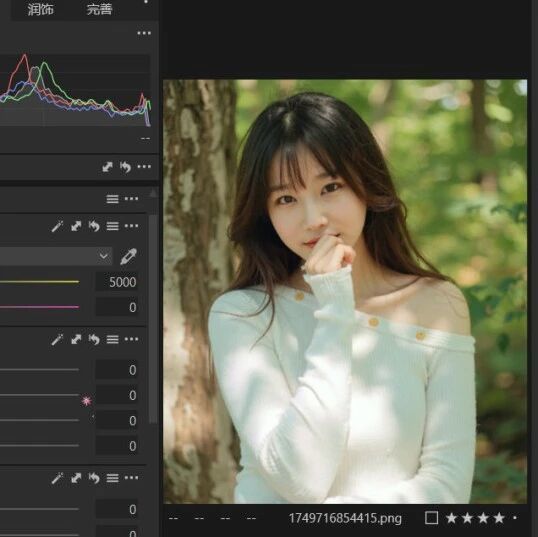Select the 5000 Kelvin value field
Viewport: 538px width, 537px height.
[x=117, y=282]
